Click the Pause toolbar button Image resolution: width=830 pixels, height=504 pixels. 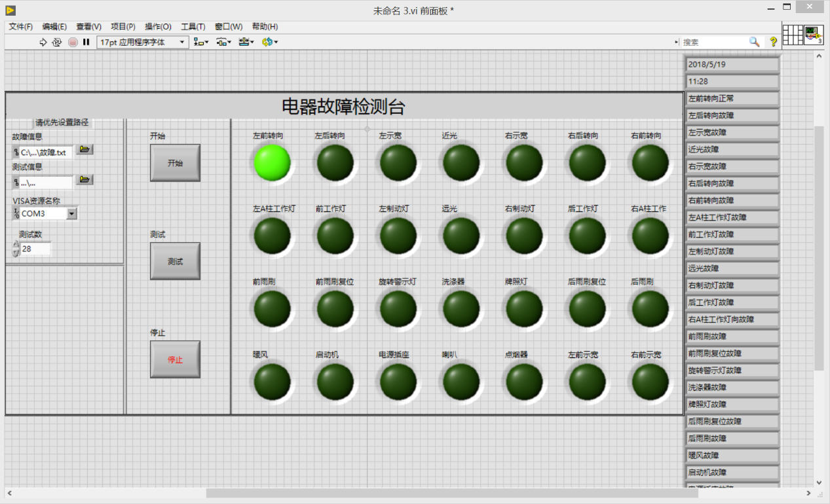[86, 42]
